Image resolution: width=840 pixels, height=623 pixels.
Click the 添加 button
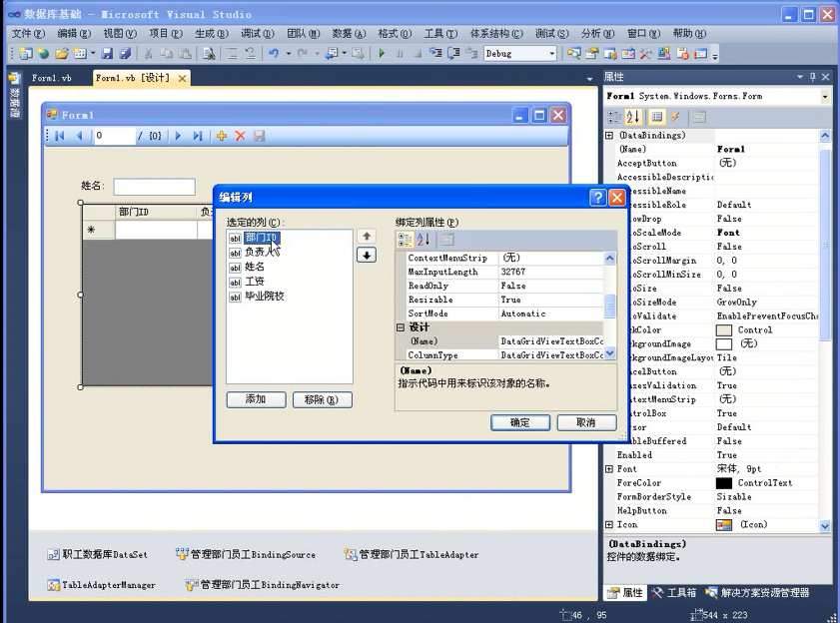tap(256, 399)
